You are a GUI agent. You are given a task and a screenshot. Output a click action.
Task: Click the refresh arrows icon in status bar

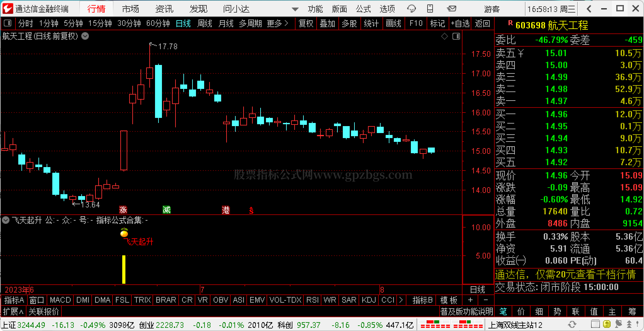[x=572, y=324]
